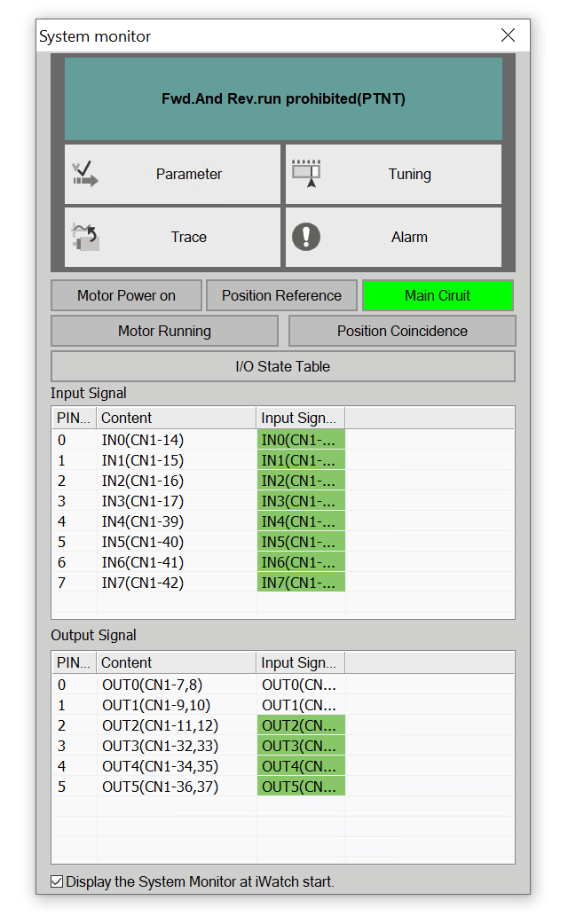This screenshot has width=576, height=924.
Task: Toggle the green Main Ciruit indicator
Action: click(x=438, y=295)
